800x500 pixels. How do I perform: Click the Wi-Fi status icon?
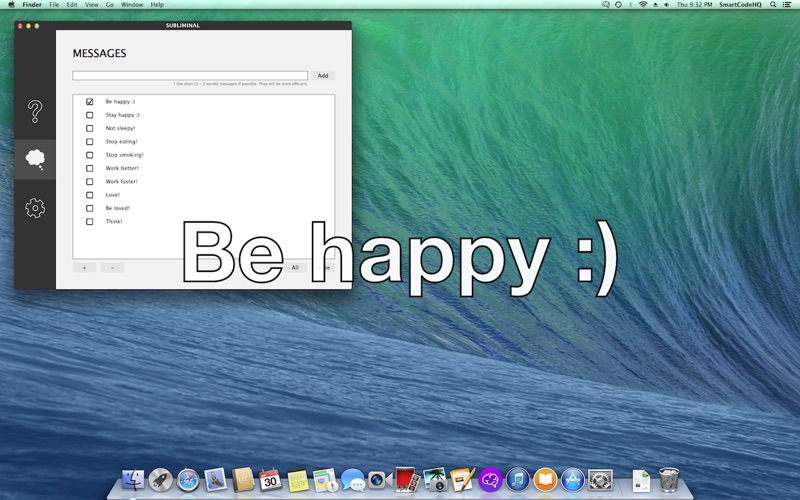pyautogui.click(x=643, y=5)
